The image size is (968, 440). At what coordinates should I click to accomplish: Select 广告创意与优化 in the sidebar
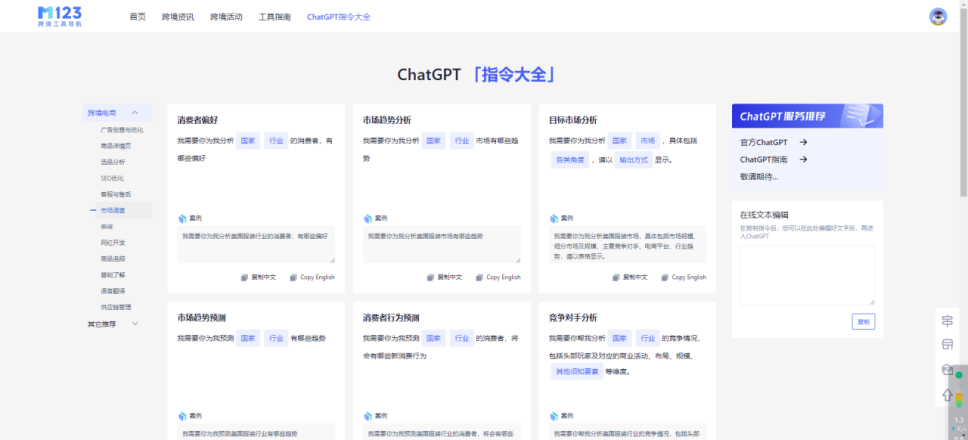tap(122, 130)
